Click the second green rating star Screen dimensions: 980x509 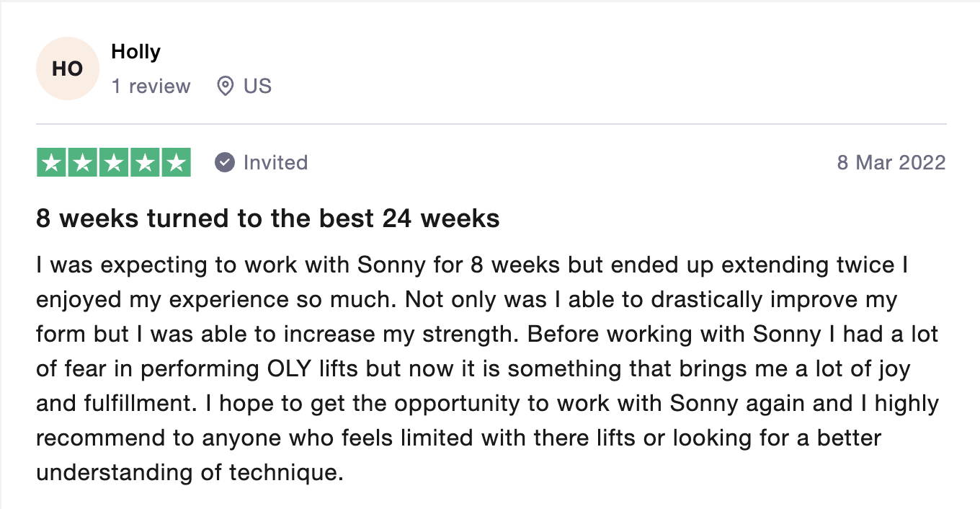82,162
